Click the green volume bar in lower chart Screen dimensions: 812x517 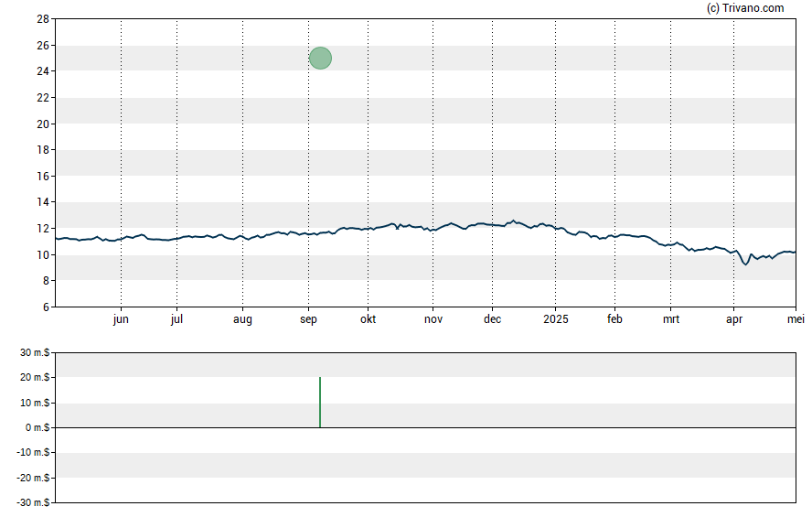click(x=320, y=403)
